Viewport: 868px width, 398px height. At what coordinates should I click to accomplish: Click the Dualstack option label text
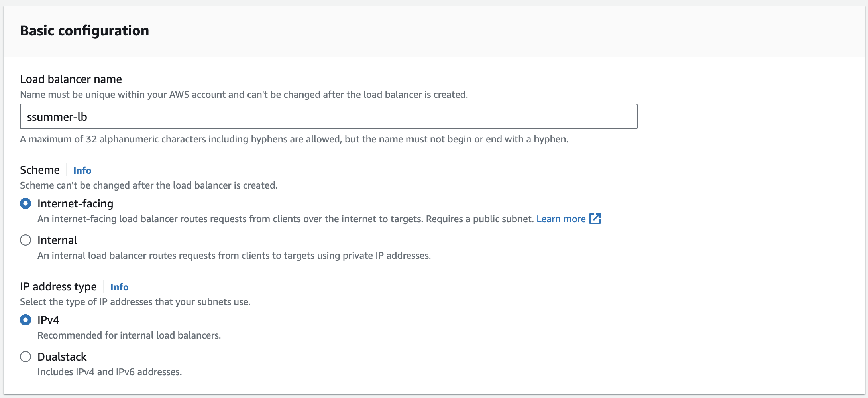62,357
